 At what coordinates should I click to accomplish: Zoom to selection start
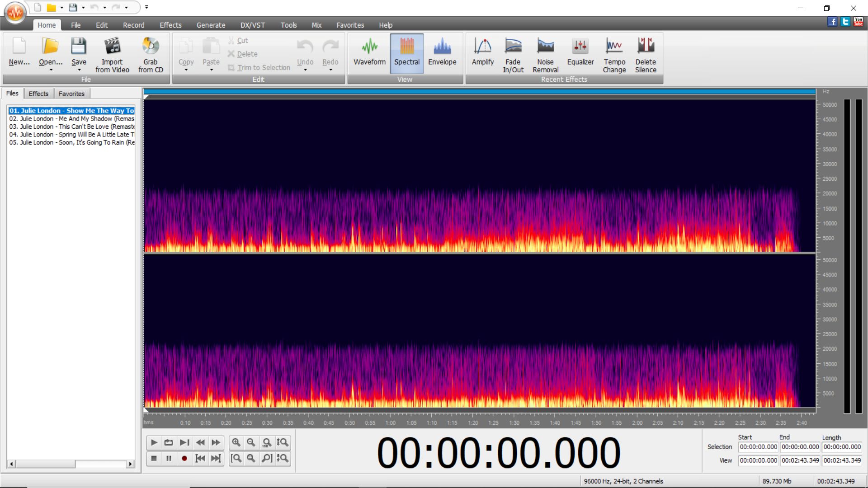[236, 458]
